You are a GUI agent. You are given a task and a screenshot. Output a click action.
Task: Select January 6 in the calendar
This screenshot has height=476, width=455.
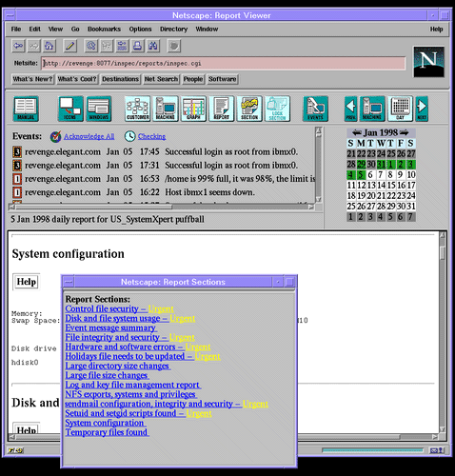370,175
